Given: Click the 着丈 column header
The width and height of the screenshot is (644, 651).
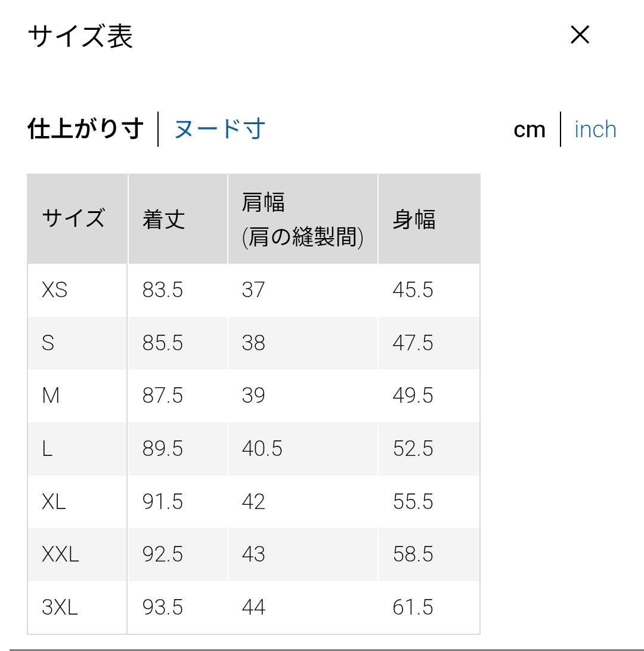Looking at the screenshot, I should [x=163, y=219].
